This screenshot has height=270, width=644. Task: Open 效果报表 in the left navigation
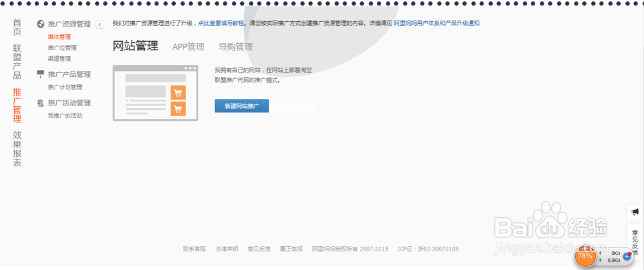pyautogui.click(x=17, y=149)
